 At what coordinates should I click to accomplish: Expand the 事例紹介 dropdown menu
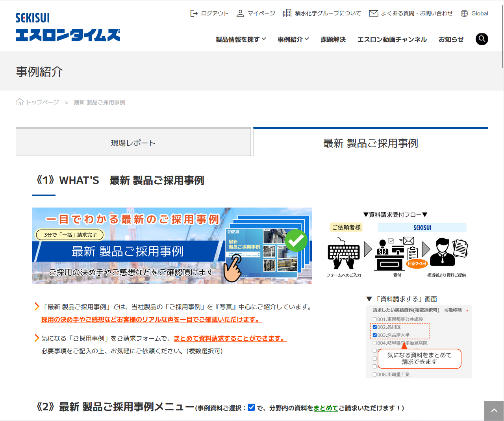click(293, 39)
